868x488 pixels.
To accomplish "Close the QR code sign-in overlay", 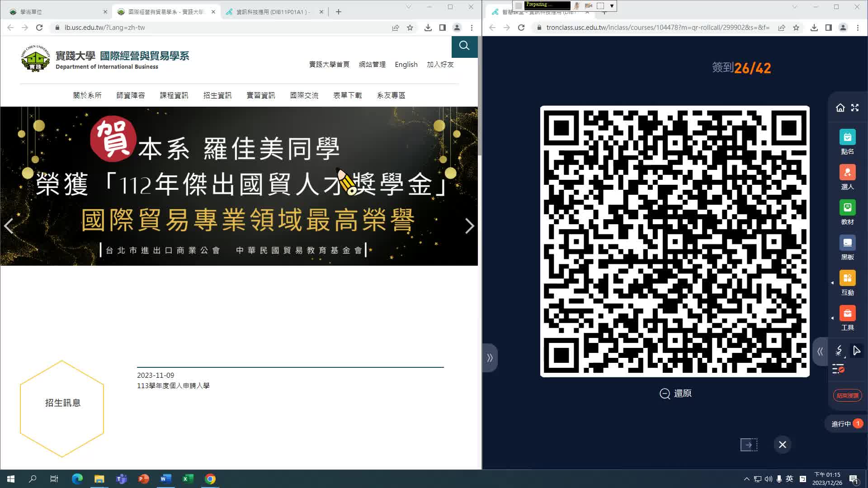I will (783, 445).
